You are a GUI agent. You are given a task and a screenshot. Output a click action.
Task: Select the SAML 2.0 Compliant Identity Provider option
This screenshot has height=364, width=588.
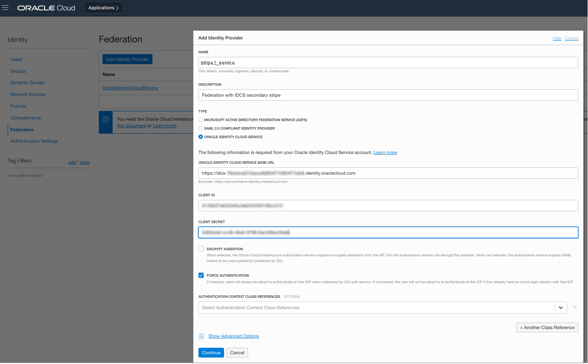tap(201, 128)
